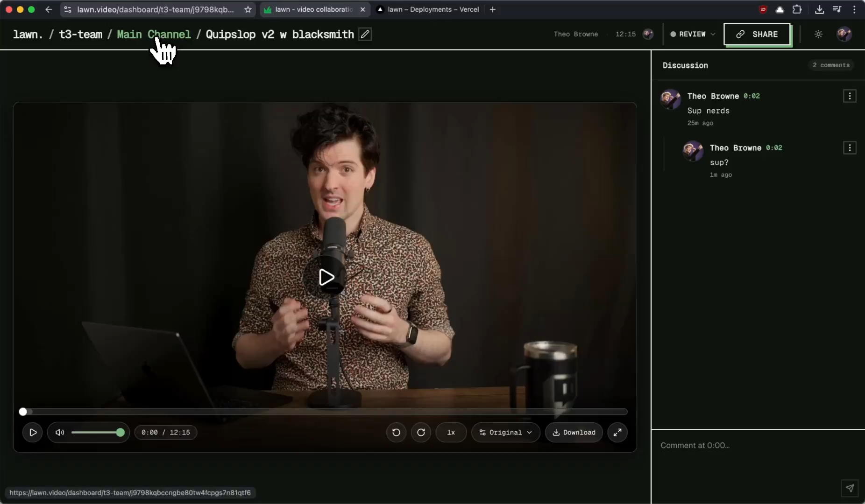
Task: Click Theo Browne avatar on 'sup?' reply
Action: point(693,151)
